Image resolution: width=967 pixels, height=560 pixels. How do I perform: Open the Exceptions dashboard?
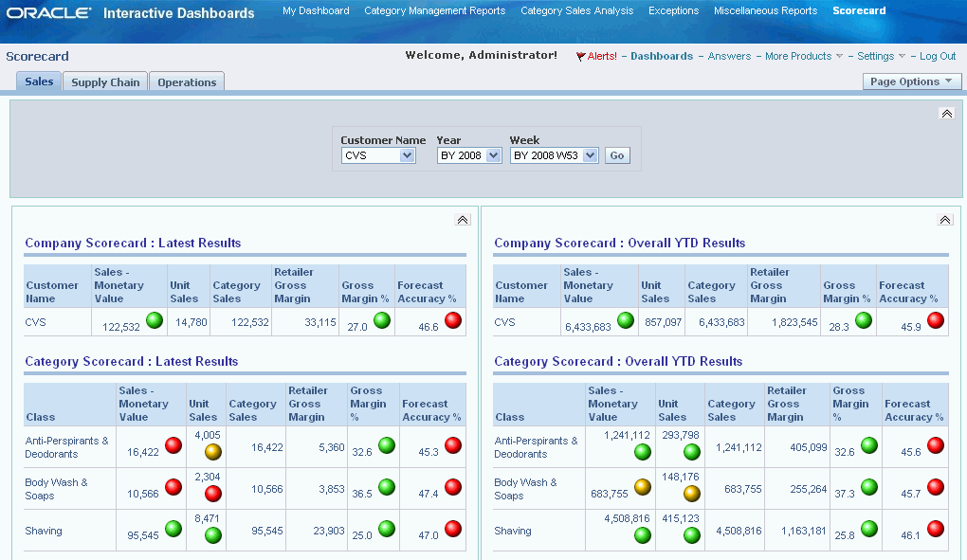[x=673, y=10]
